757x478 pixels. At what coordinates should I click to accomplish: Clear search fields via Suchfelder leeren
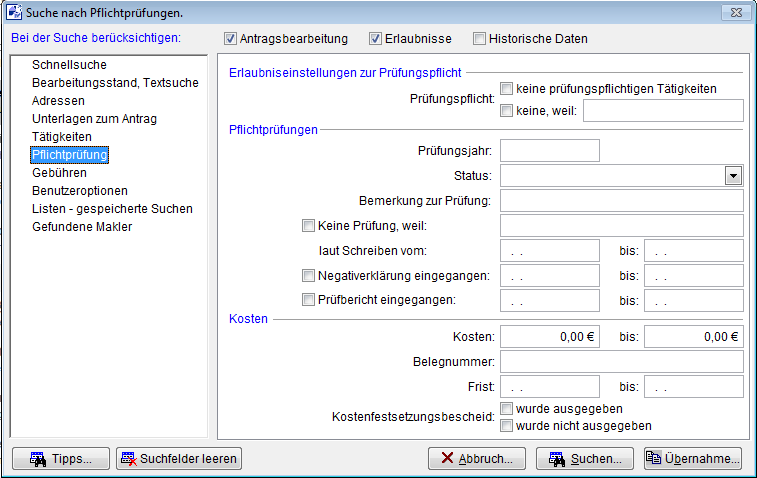point(179,459)
